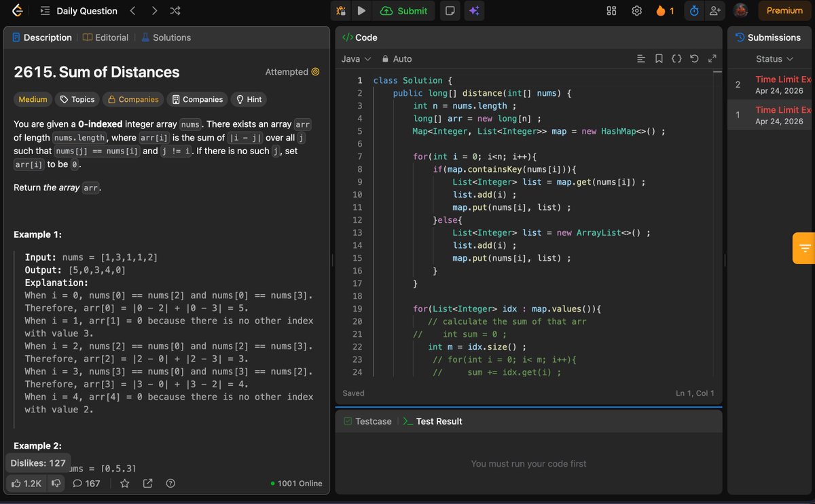Viewport: 815px width, 504px height.
Task: Expand editor to fullscreen icon
Action: tap(712, 59)
